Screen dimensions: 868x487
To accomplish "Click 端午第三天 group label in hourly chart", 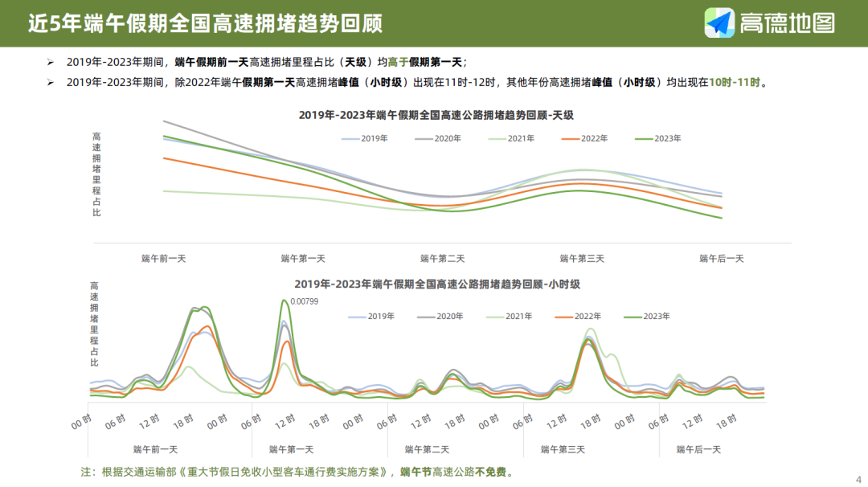I will pyautogui.click(x=563, y=449).
